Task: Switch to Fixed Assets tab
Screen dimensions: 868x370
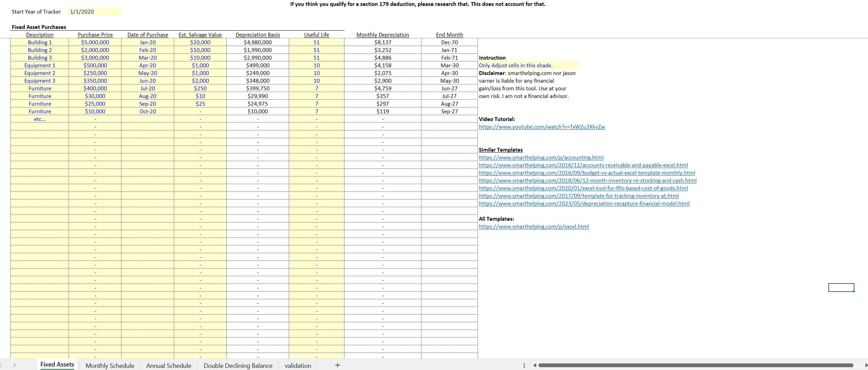Action: (x=57, y=364)
